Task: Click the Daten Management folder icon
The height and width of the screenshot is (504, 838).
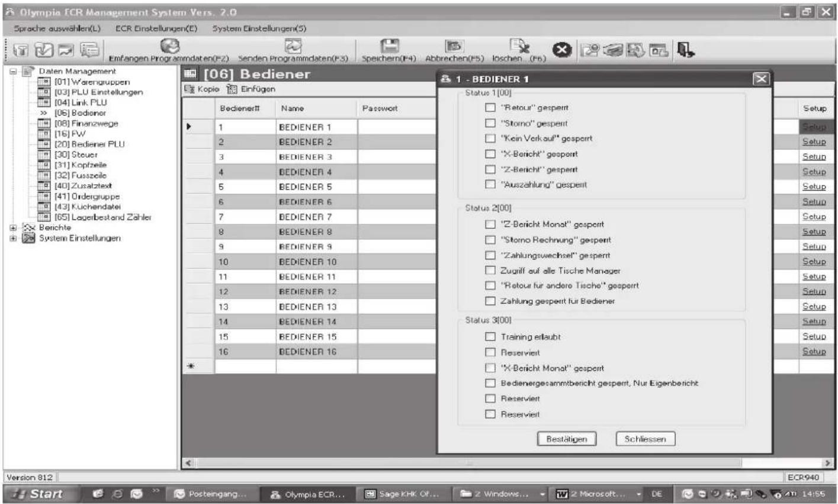Action: pyautogui.click(x=28, y=72)
